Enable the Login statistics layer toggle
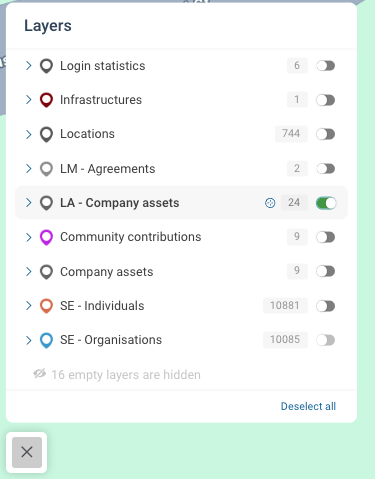This screenshot has height=479, width=375. click(326, 66)
